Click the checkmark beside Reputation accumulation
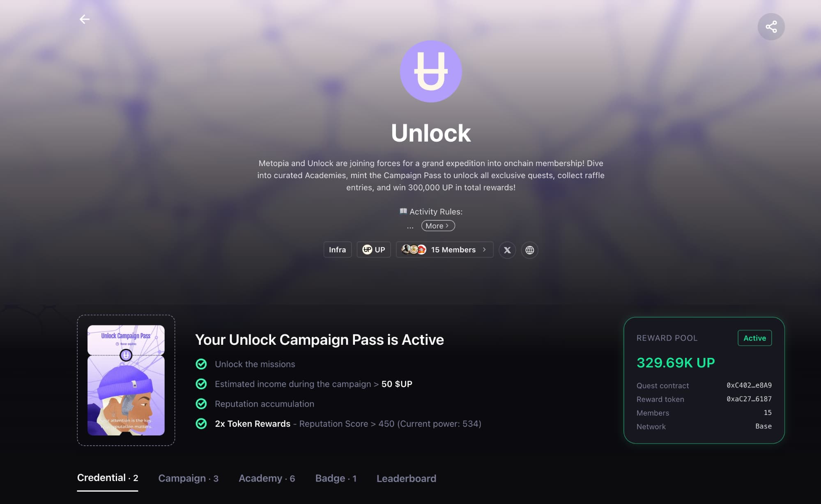The width and height of the screenshot is (821, 504). pos(201,404)
